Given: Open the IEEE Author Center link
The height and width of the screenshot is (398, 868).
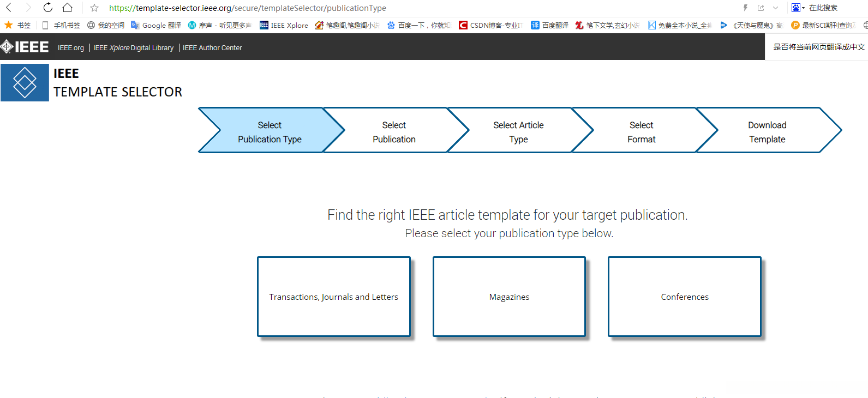Looking at the screenshot, I should tap(212, 48).
